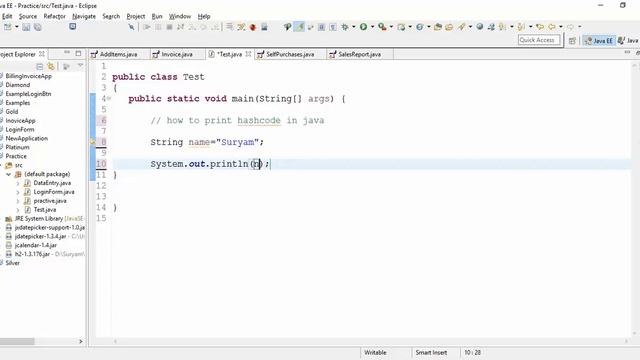Open the External Tools dropdown arrow

[x=391, y=27]
